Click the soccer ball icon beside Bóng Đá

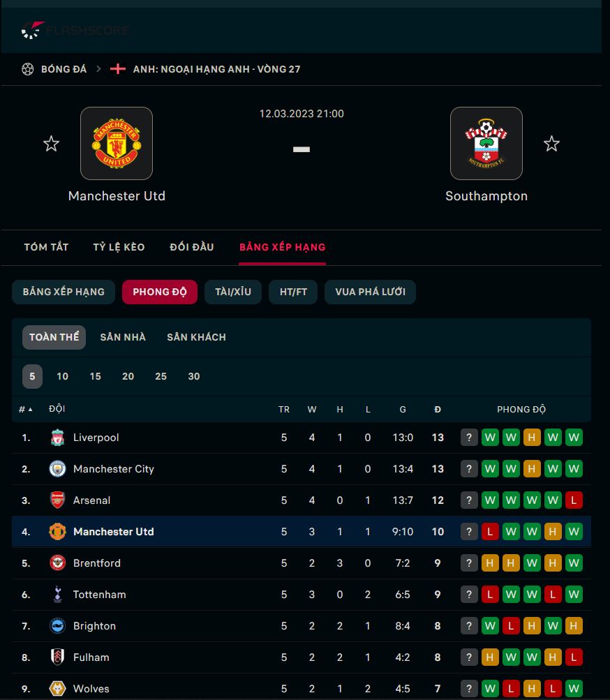28,69
